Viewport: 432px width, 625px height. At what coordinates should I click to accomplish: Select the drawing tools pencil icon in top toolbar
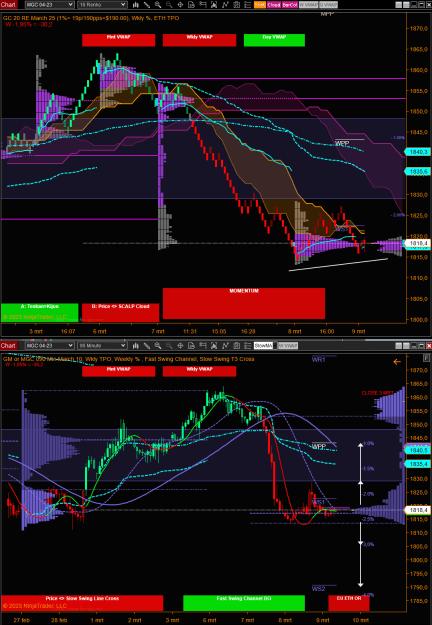click(147, 5)
